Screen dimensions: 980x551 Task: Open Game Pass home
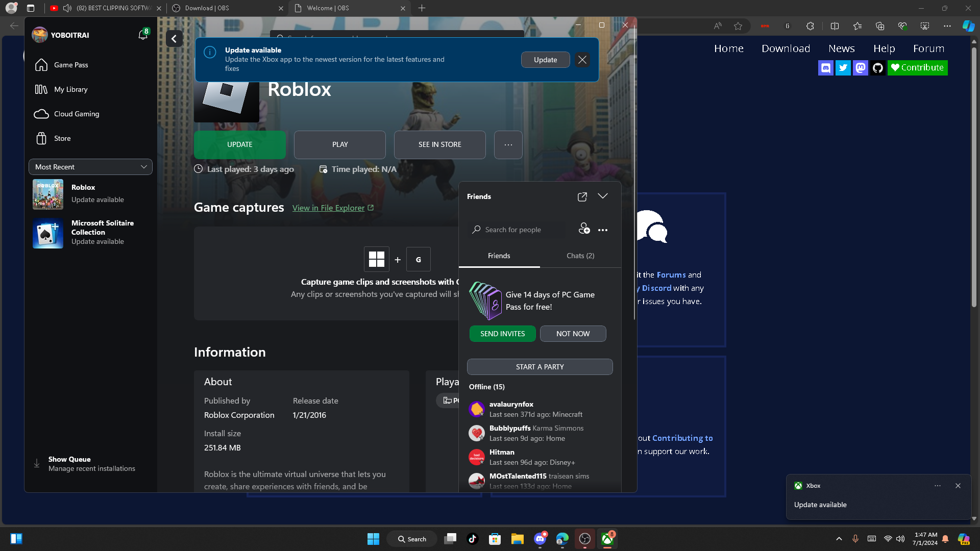click(x=91, y=65)
